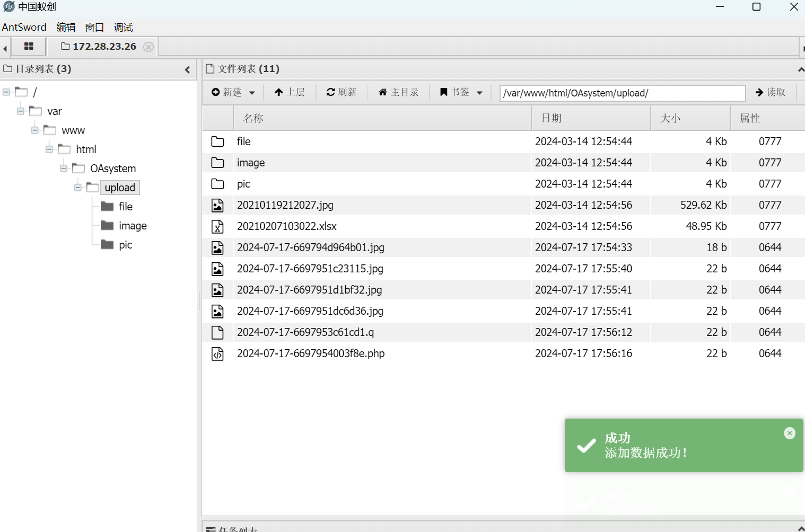Viewport: 805px width, 532px height.
Task: Open the AntSword menu
Action: tap(24, 27)
